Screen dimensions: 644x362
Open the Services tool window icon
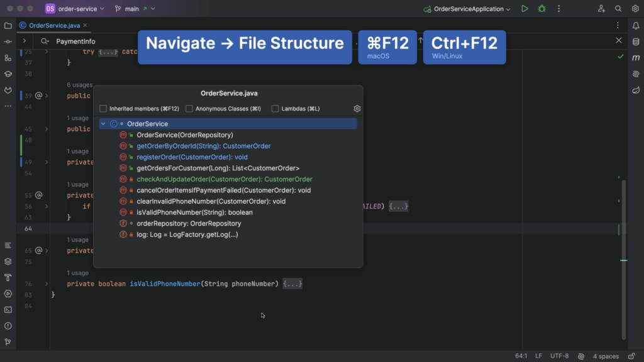click(8, 294)
